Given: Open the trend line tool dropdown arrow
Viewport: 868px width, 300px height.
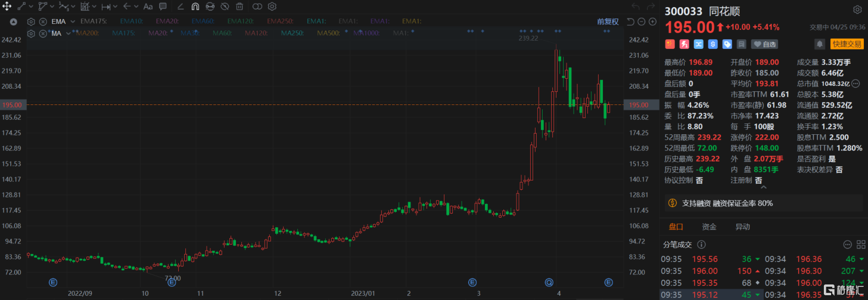Looking at the screenshot, I should tap(30, 7).
